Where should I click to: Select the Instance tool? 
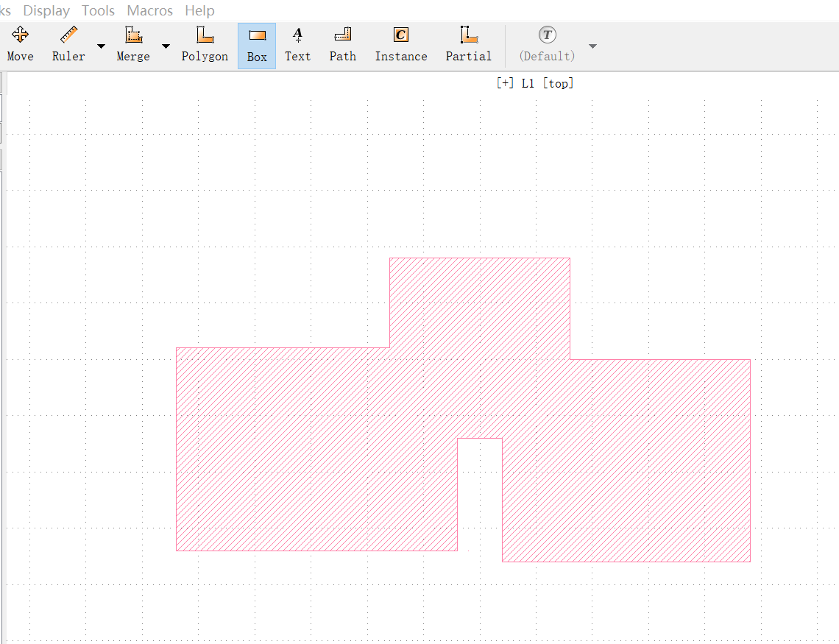tap(401, 46)
